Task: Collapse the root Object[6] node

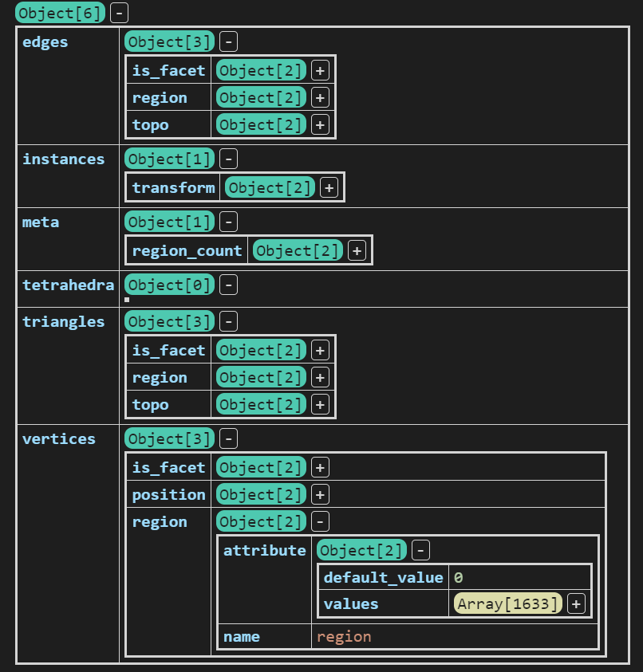Action: tap(119, 13)
